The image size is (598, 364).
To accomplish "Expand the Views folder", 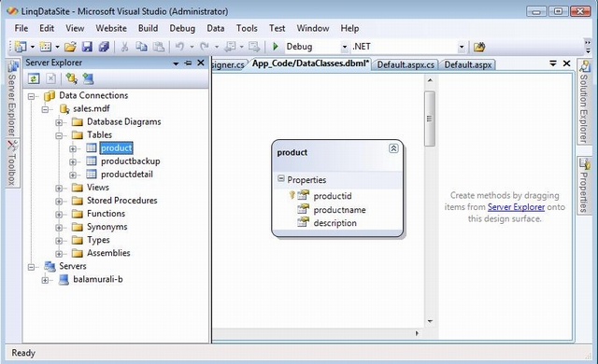I will click(x=59, y=189).
